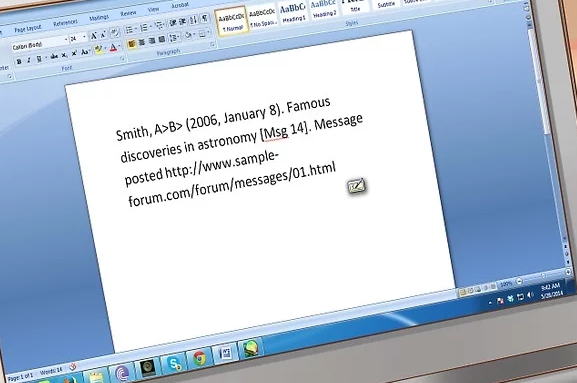This screenshot has height=383, width=577.
Task: Toggle italic formatting
Action: (x=29, y=60)
